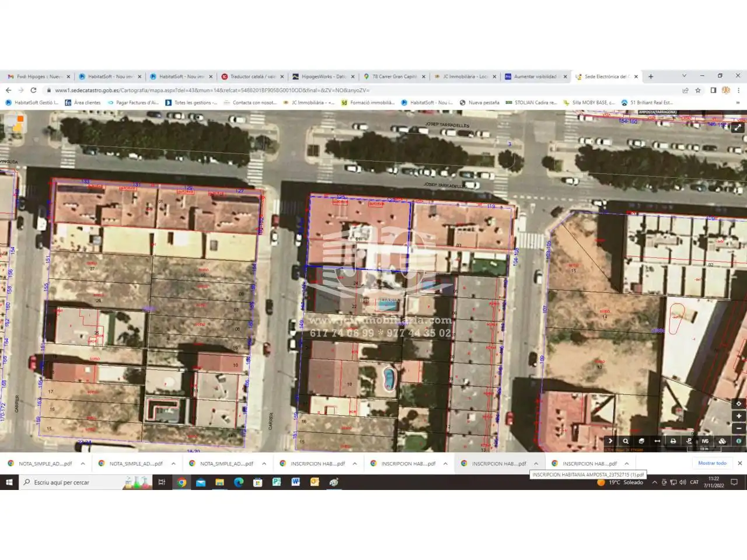This screenshot has height=560, width=747.
Task: Open the Chrome side panel
Action: [x=713, y=90]
